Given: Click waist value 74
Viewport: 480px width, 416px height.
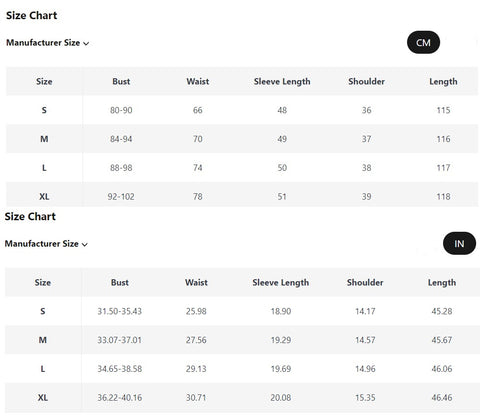Looking at the screenshot, I should point(198,168).
